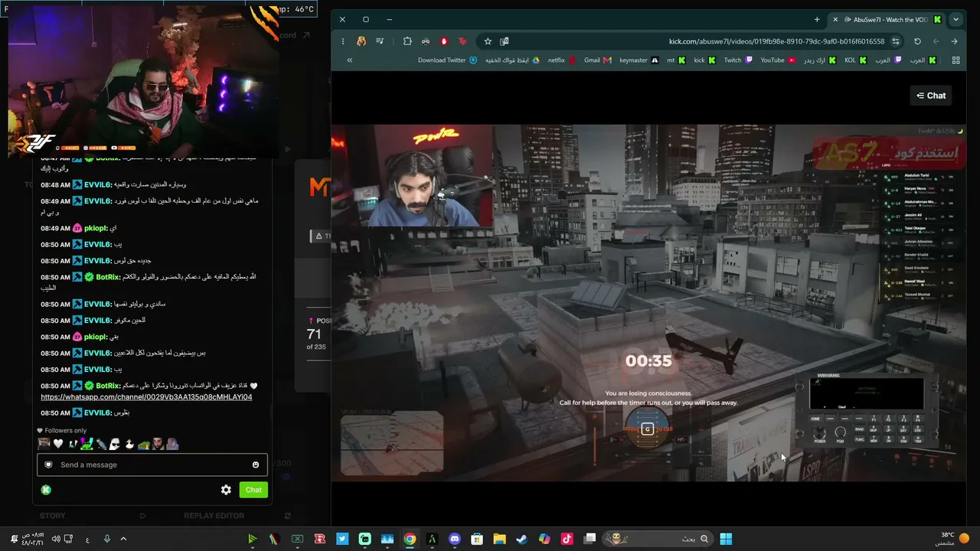The height and width of the screenshot is (551, 980).
Task: Show the Chat panel on the VOD page
Action: [931, 96]
